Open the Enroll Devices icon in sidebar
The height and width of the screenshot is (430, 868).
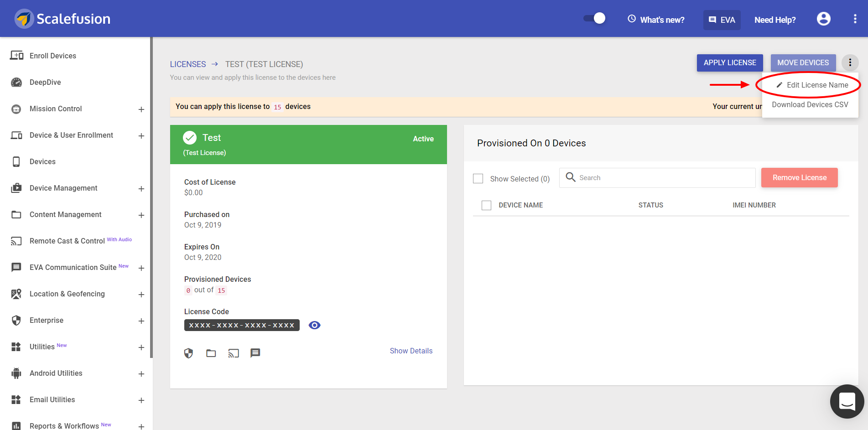(16, 56)
